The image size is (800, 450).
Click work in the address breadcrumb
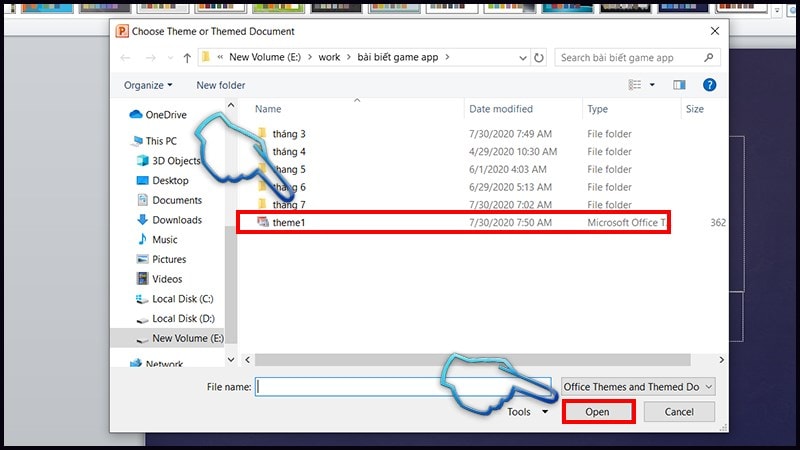329,57
